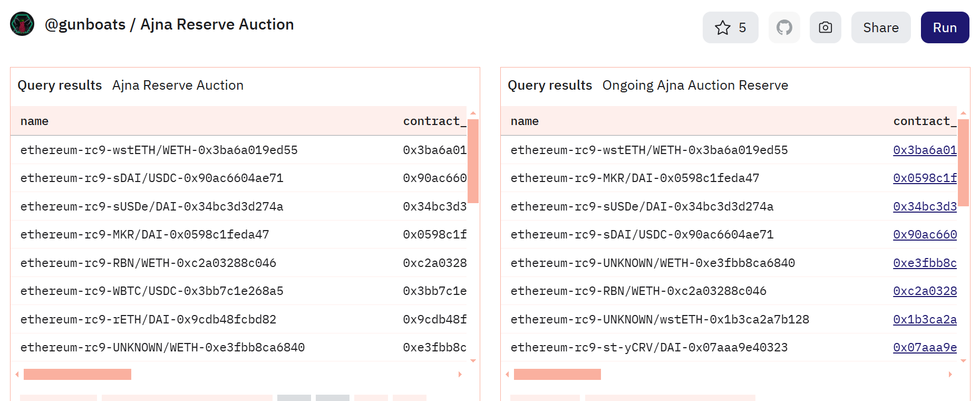Open the @gunboats user profile link

click(85, 24)
